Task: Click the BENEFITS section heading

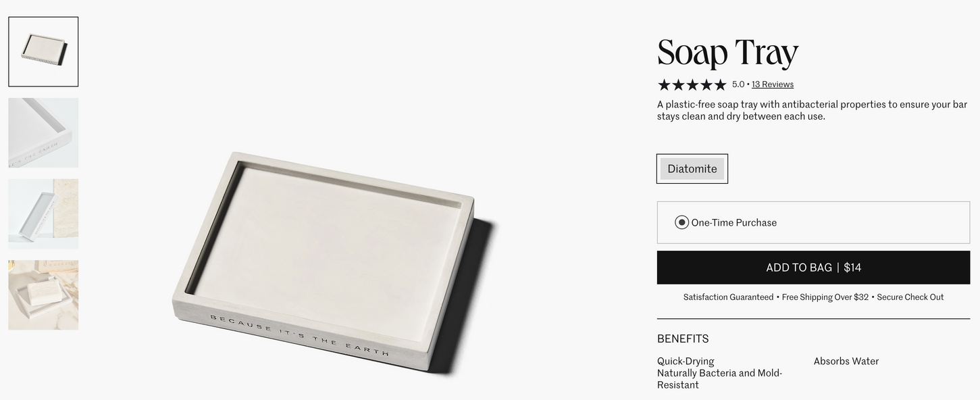Action: tap(683, 339)
